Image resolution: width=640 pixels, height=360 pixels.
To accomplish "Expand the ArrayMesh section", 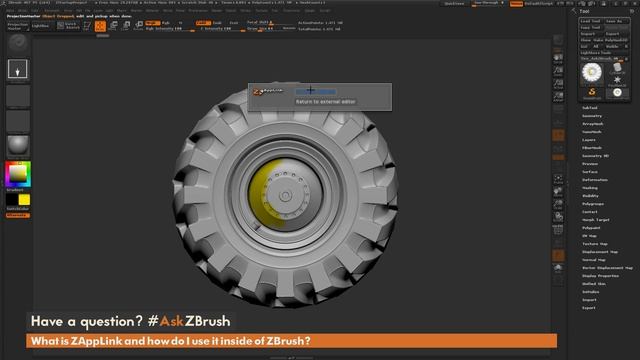I will pos(593,124).
